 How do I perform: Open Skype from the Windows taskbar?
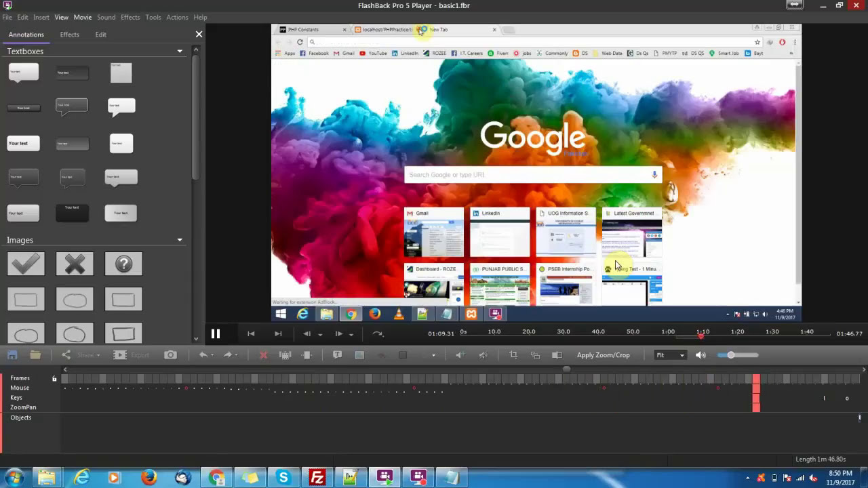(283, 477)
